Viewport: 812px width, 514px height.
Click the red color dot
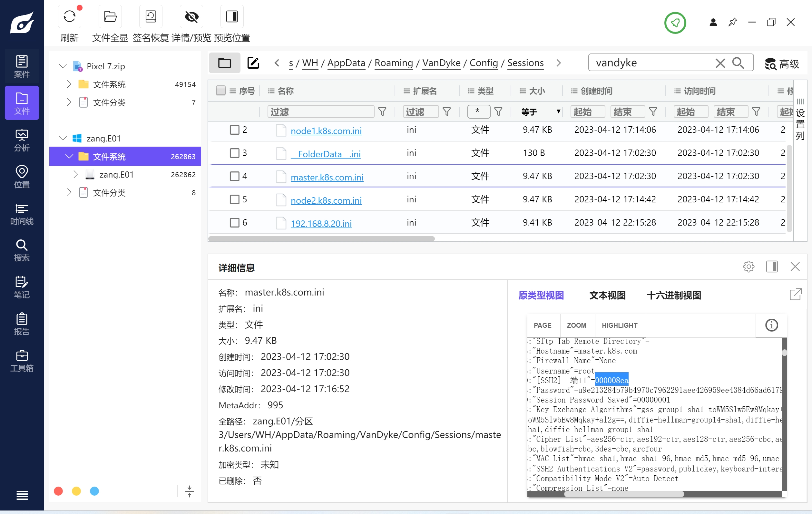pos(58,491)
